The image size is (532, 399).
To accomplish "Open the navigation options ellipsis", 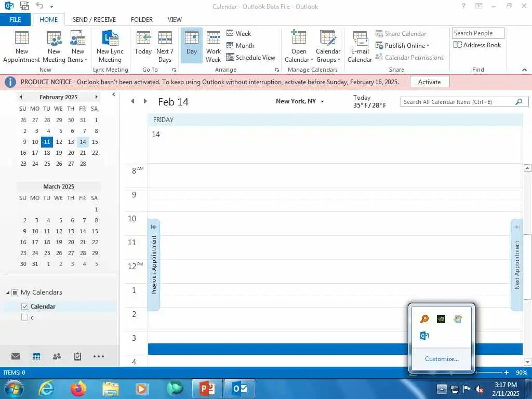I will [98, 356].
